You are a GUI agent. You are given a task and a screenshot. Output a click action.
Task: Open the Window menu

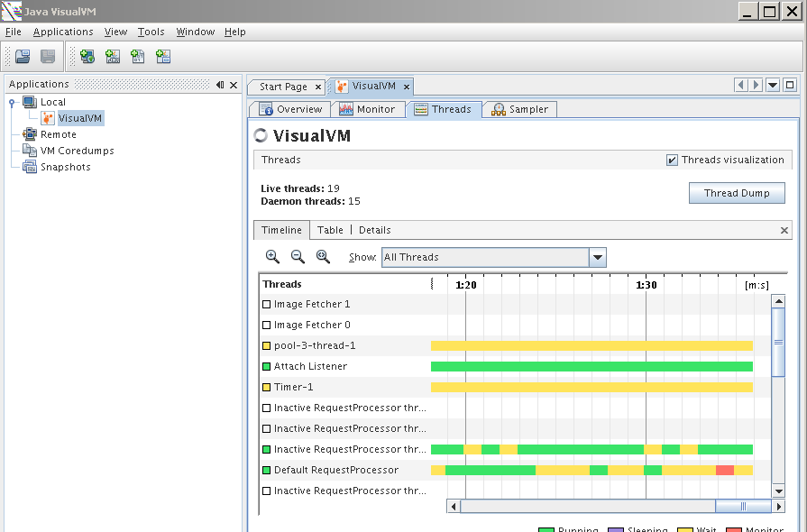click(x=196, y=32)
